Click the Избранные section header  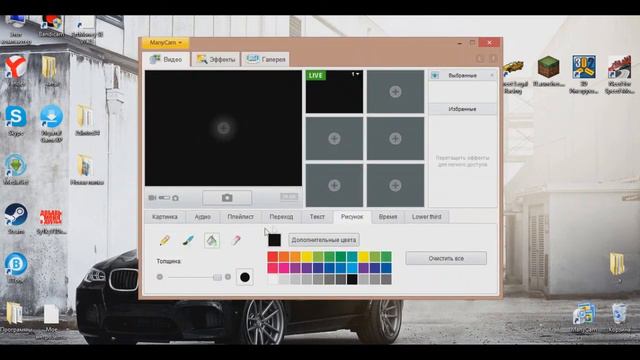point(462,109)
